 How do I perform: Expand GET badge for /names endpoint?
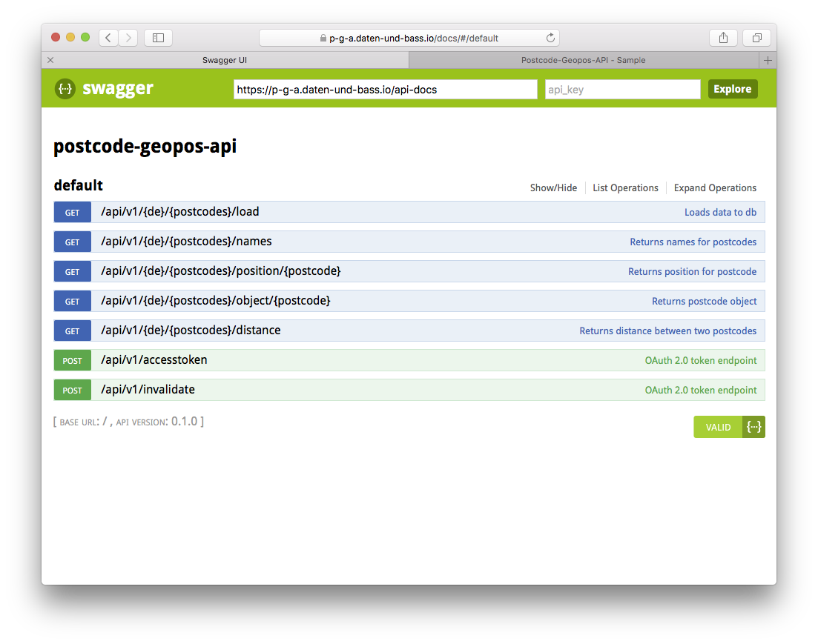click(73, 242)
